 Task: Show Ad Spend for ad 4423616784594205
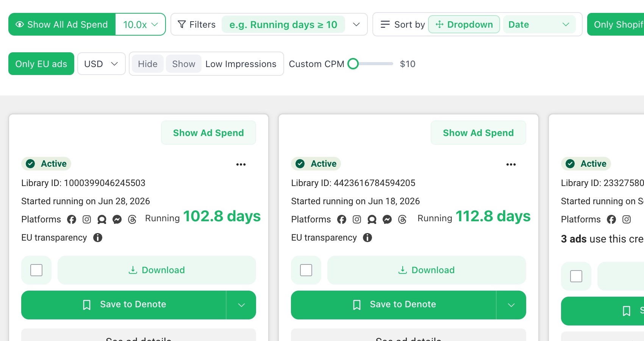pos(478,133)
